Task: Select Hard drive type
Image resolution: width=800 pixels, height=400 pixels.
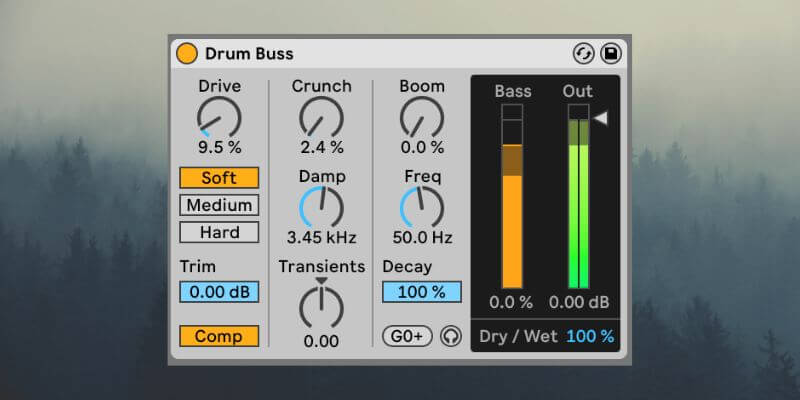Action: click(219, 233)
